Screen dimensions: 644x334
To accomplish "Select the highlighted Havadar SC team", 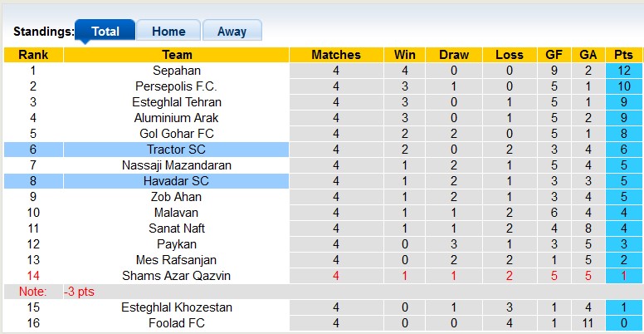I will (176, 181).
